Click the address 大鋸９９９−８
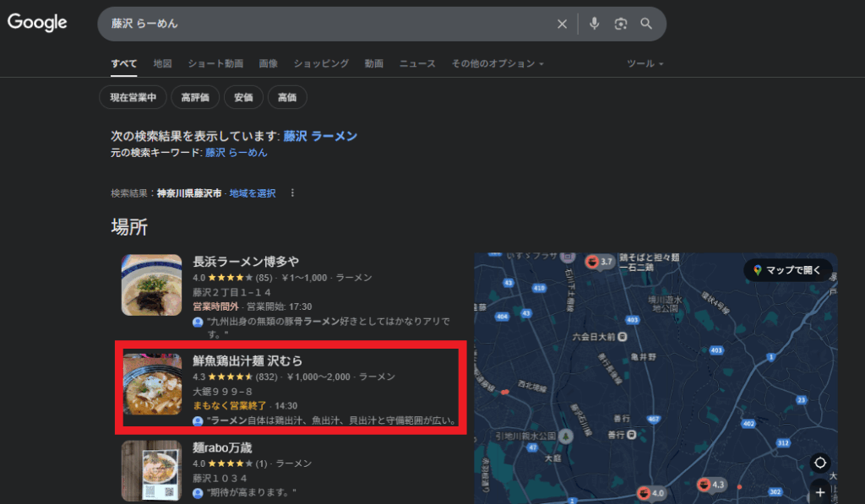This screenshot has width=865, height=504. point(222,392)
